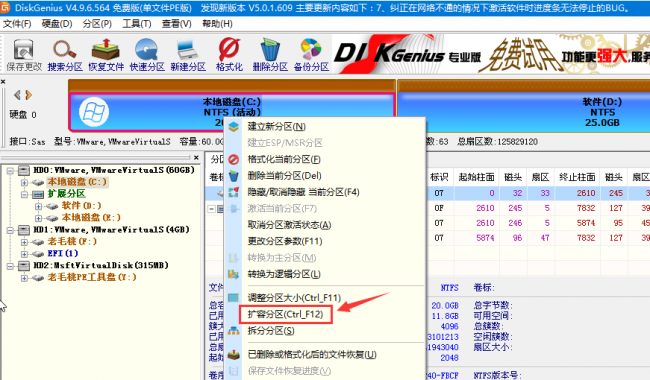Select 本地磁盘(E:) in the disk tree
The width and height of the screenshot is (650, 380).
(91, 218)
